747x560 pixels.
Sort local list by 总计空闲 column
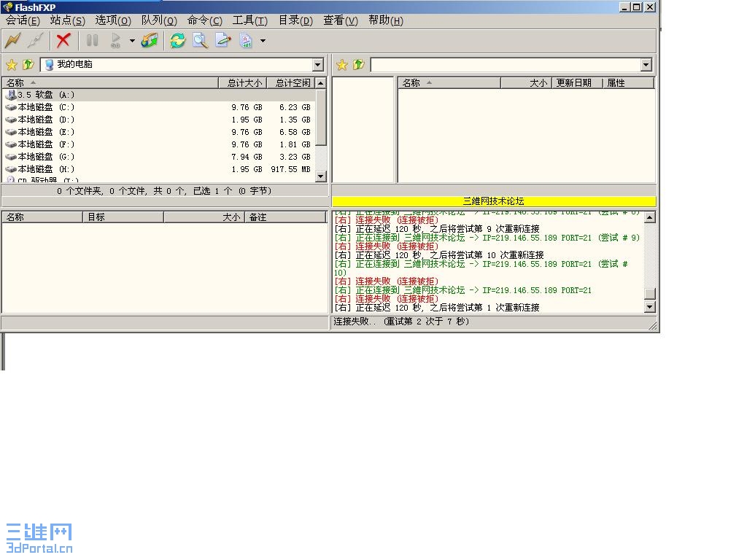290,83
